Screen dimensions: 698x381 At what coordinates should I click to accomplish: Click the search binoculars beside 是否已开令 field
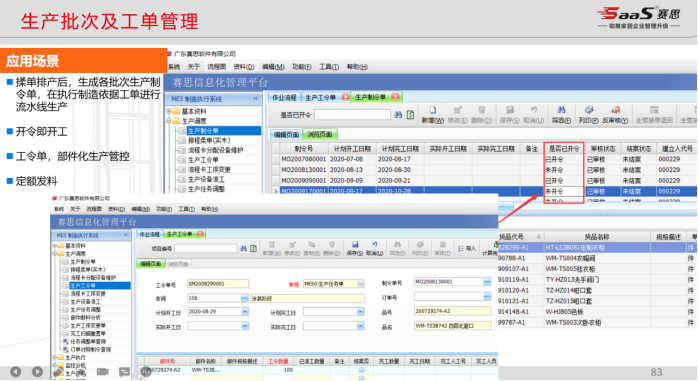(x=398, y=115)
